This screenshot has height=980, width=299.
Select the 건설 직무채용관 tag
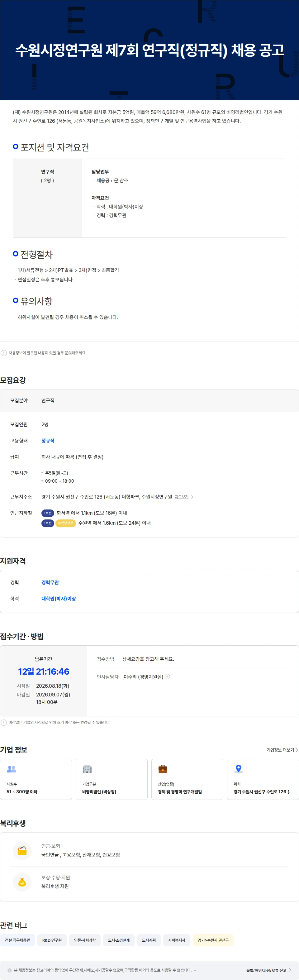(x=17, y=940)
